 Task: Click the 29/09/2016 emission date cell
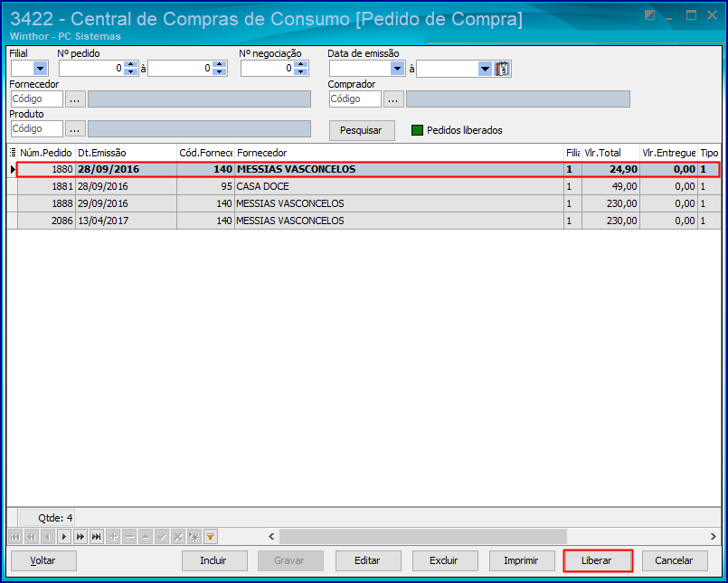[126, 203]
